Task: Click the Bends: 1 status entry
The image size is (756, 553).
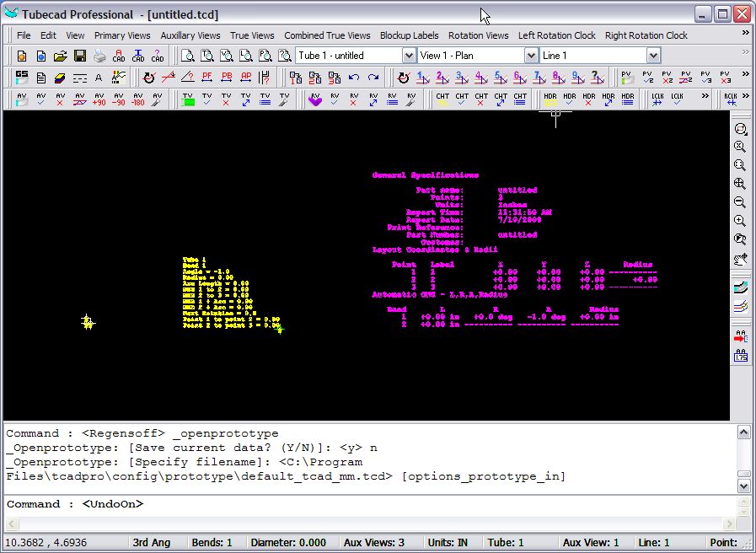Action: pos(212,542)
